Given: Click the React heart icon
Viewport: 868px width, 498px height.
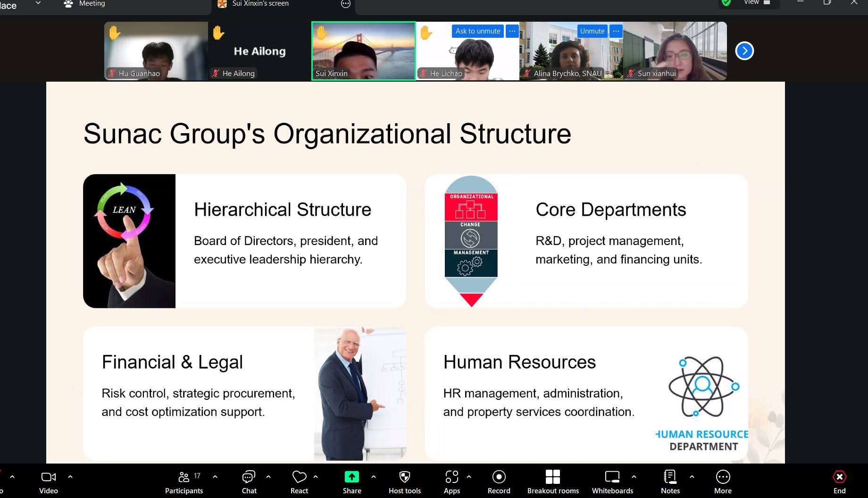Looking at the screenshot, I should tap(299, 478).
